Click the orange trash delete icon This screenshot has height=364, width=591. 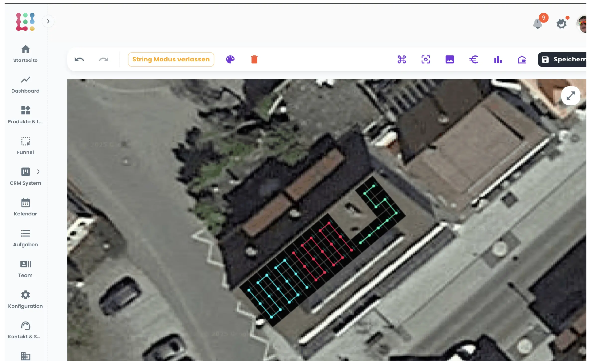tap(254, 59)
